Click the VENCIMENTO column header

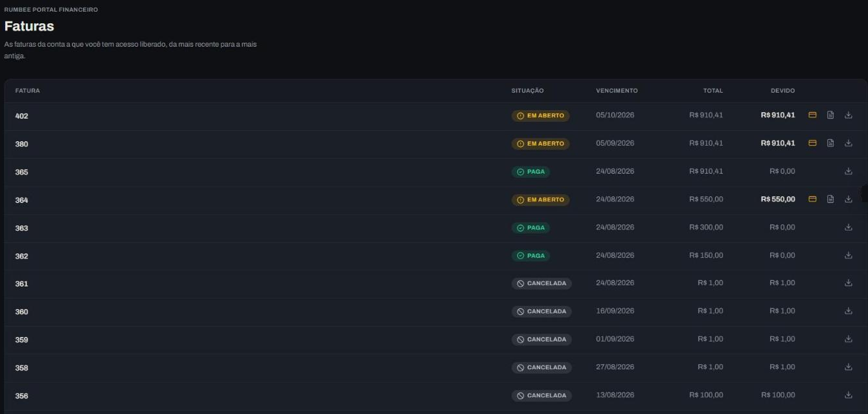click(617, 91)
